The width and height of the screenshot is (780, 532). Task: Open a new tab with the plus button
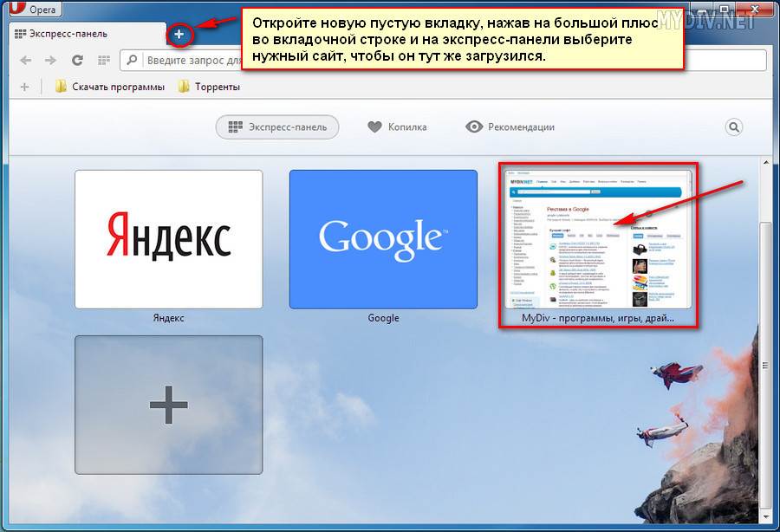point(179,35)
